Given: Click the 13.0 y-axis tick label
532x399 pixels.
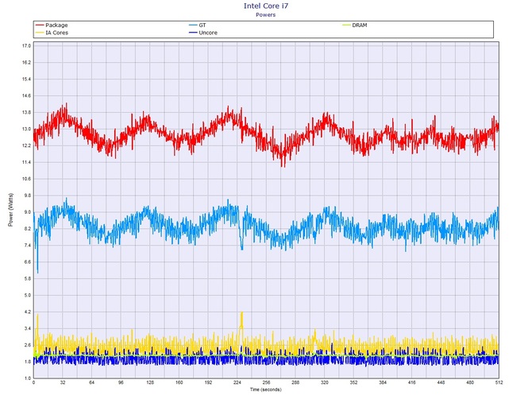Looking at the screenshot, I should click(26, 129).
